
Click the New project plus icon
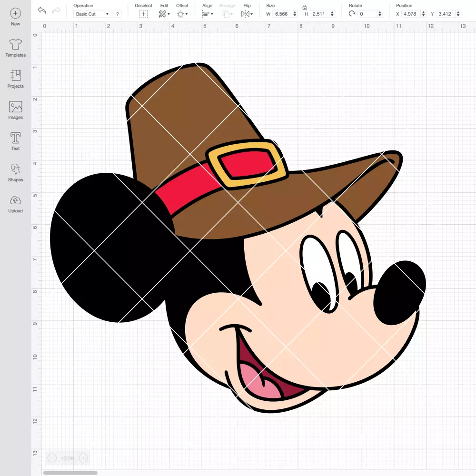point(16,13)
